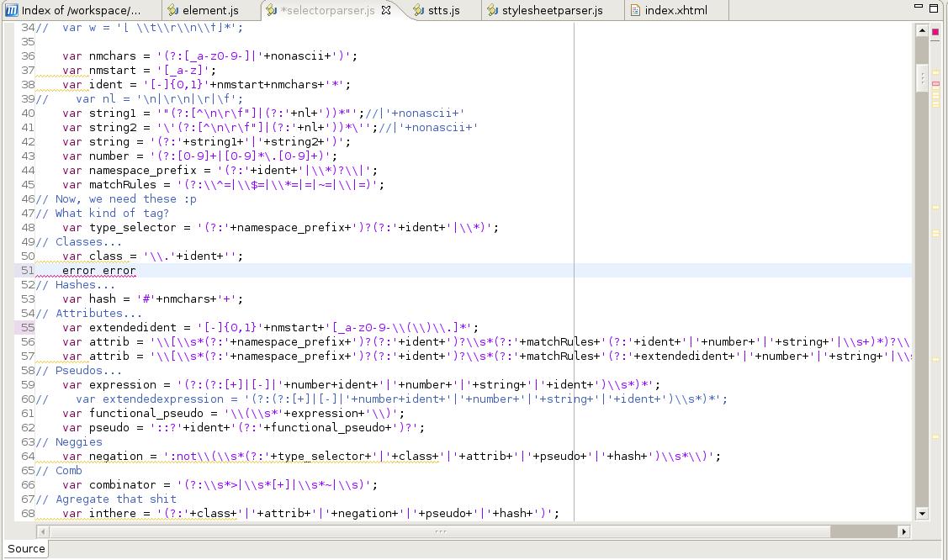The image size is (948, 560).
Task: Select the selectorparser.js tab
Action: click(328, 10)
